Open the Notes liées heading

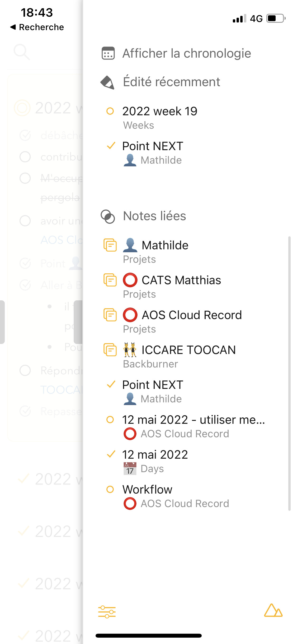[x=154, y=216]
